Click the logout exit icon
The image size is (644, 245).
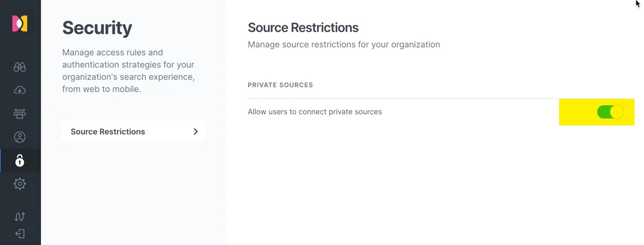tap(20, 234)
